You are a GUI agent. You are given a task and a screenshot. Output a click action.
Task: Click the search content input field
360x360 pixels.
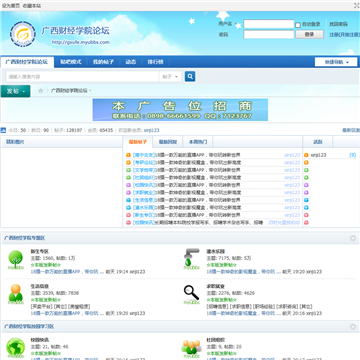tap(83, 77)
